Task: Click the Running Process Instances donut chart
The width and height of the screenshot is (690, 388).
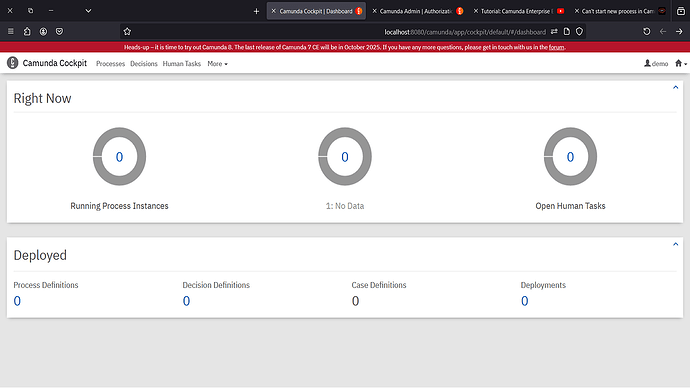Action: (x=119, y=157)
